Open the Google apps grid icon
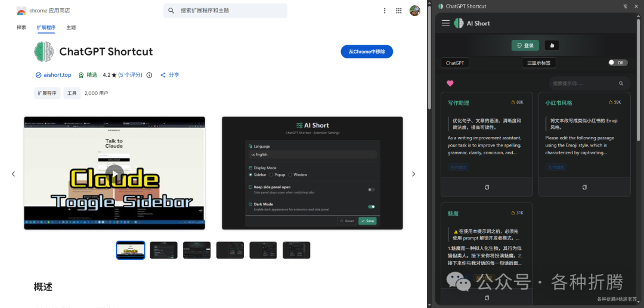644x308 pixels. [x=398, y=11]
